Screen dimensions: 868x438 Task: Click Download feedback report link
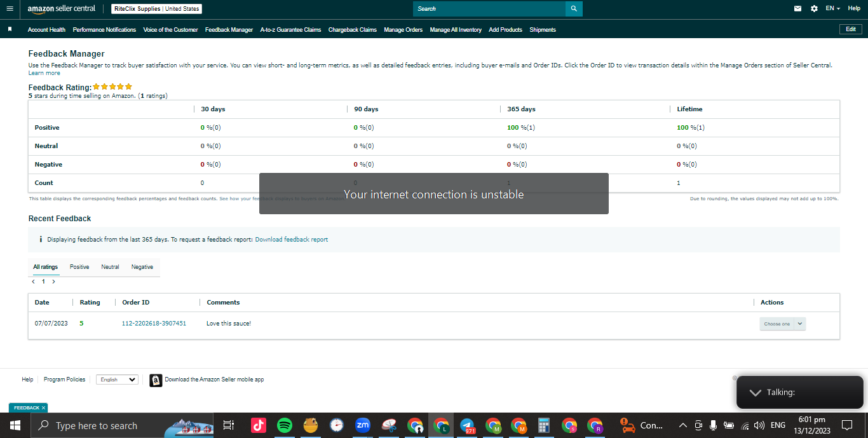pos(292,240)
